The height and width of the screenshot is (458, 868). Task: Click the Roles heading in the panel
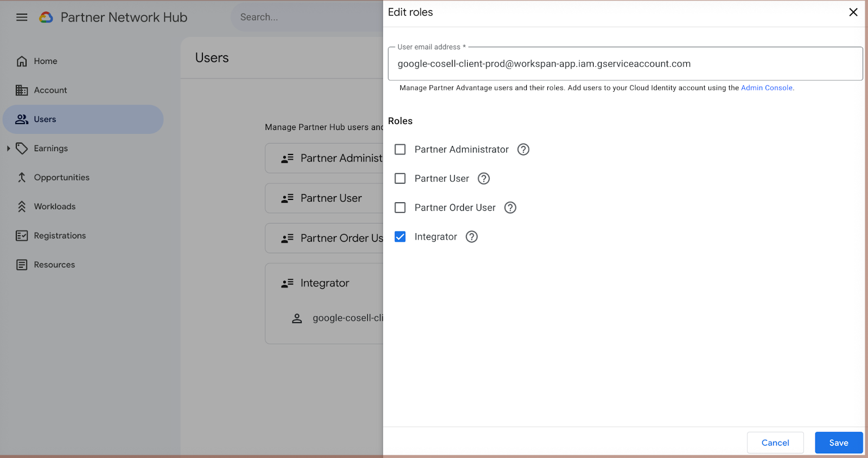pyautogui.click(x=400, y=121)
